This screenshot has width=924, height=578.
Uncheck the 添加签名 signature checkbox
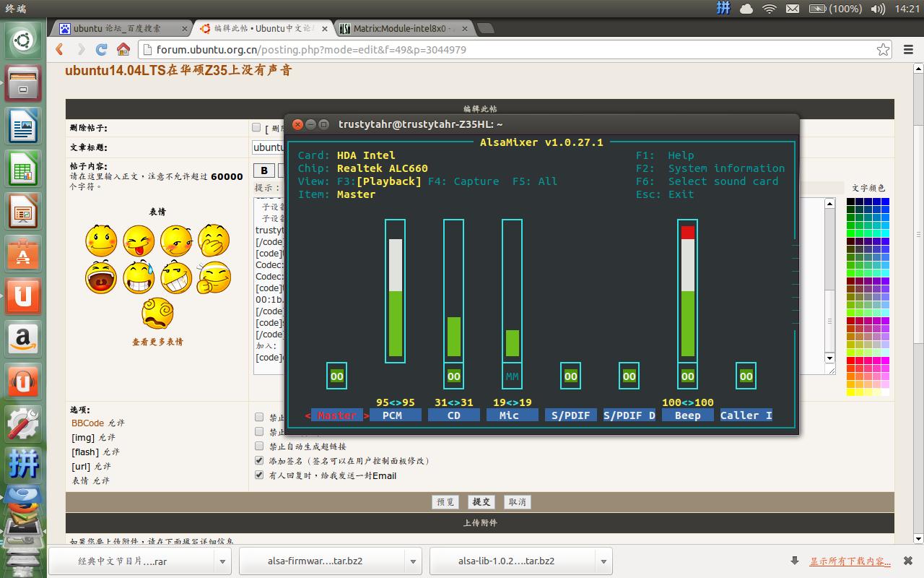tap(259, 460)
